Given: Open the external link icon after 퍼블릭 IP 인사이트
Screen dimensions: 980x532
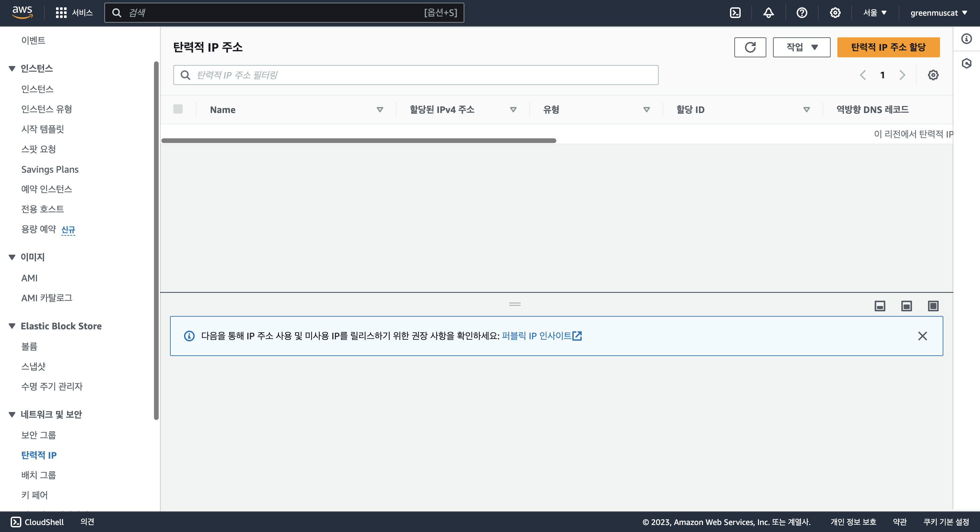Looking at the screenshot, I should (577, 336).
